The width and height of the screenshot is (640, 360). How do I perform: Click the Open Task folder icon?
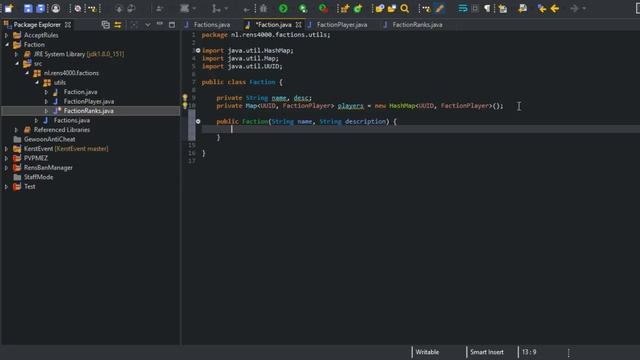click(392, 9)
